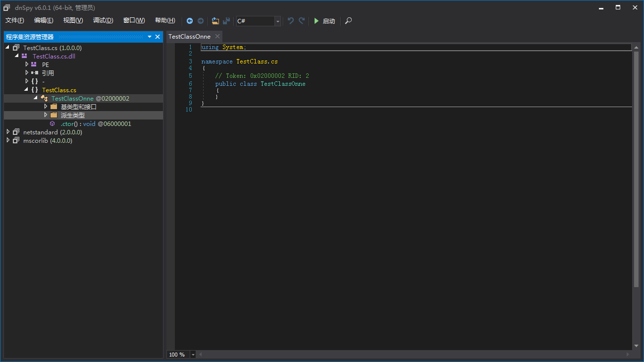Viewport: 644px width, 362px height.
Task: Expand the '-' namespace node
Action: [x=27, y=82]
